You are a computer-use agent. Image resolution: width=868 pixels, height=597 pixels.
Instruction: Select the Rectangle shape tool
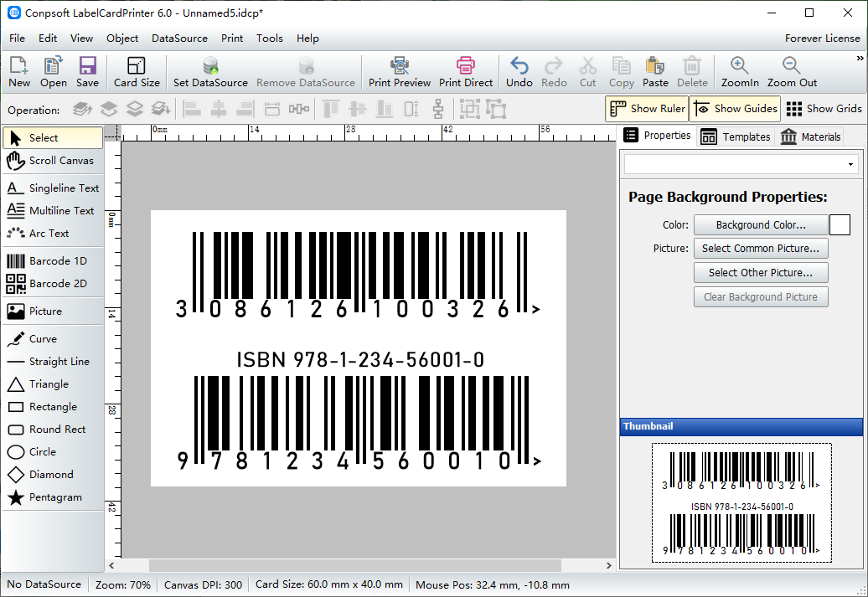tap(53, 407)
